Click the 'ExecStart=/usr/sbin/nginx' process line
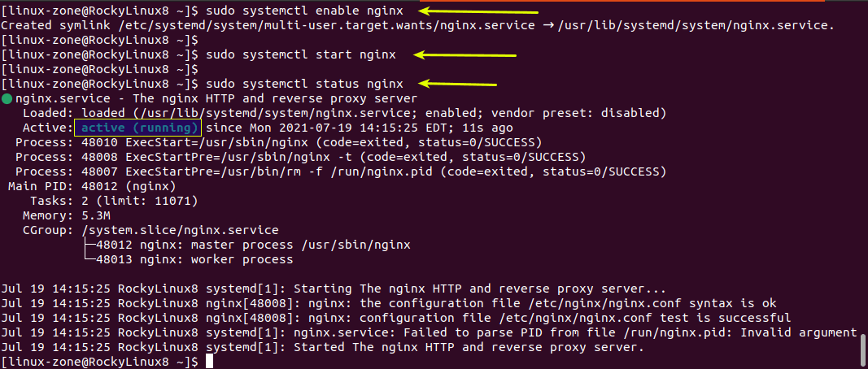The image size is (868, 369). pyautogui.click(x=278, y=143)
